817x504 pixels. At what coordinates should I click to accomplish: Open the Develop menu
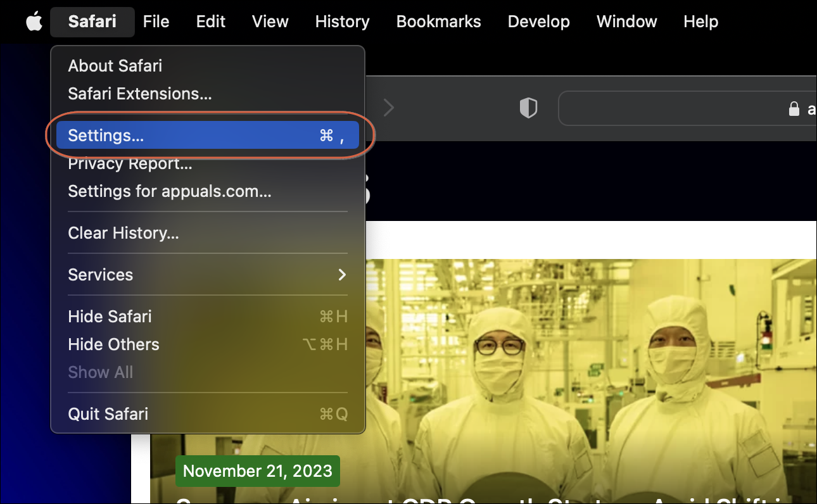coord(538,21)
